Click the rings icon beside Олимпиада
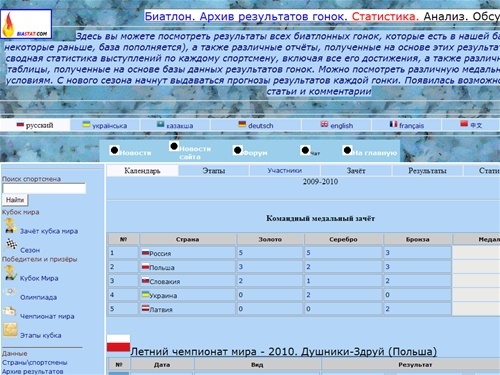The width and height of the screenshot is (500, 375). 10,292
